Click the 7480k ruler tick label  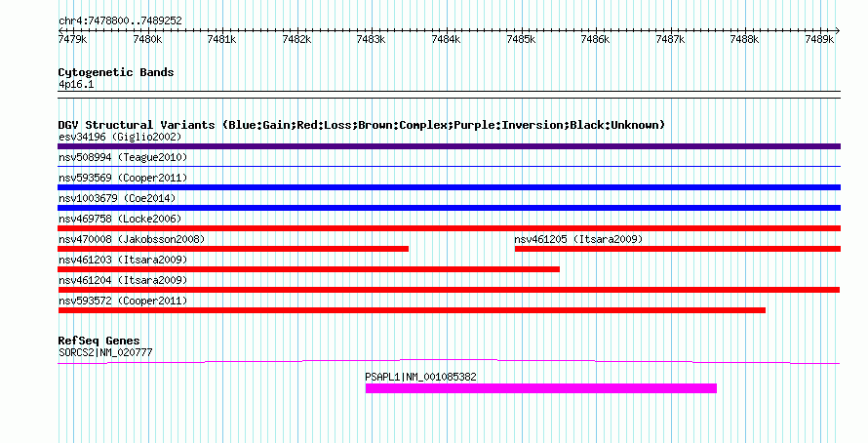tap(148, 39)
